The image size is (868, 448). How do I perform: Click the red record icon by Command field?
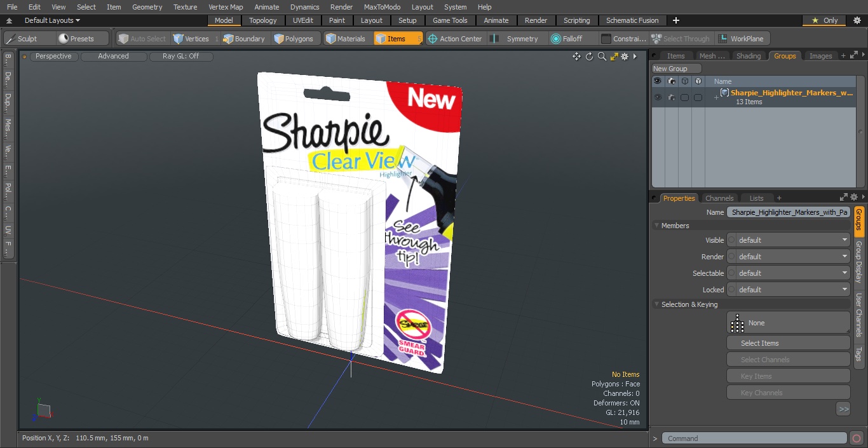click(857, 438)
